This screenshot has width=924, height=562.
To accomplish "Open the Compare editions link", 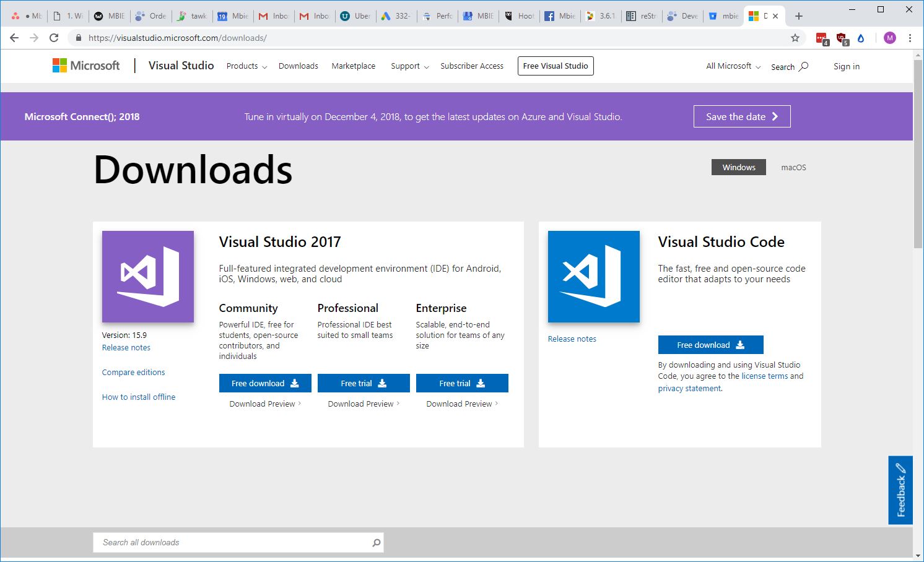I will coord(133,372).
